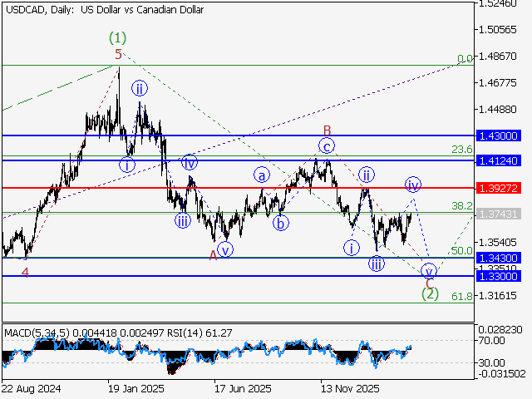Click the blue 1.41240 price tag
Viewport: 532px width, 399px height.
point(499,160)
